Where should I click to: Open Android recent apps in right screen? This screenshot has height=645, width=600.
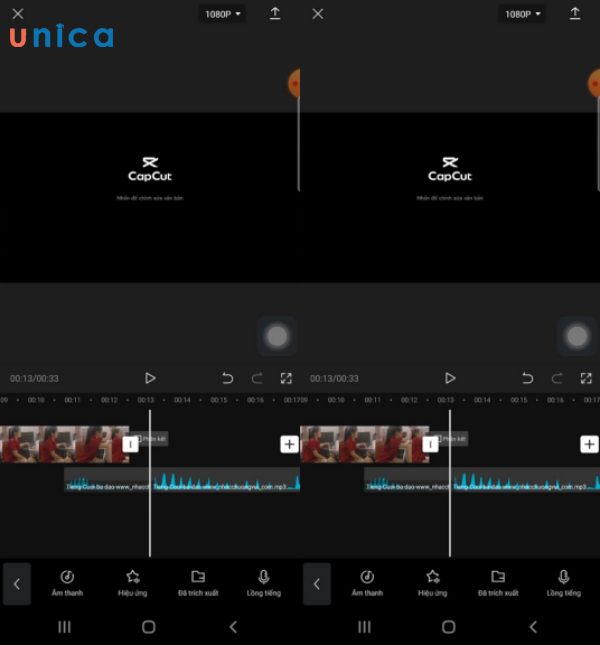[364, 627]
